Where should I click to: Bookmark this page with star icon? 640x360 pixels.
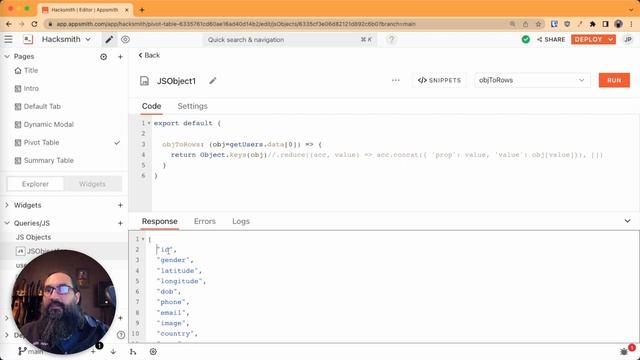coord(538,24)
